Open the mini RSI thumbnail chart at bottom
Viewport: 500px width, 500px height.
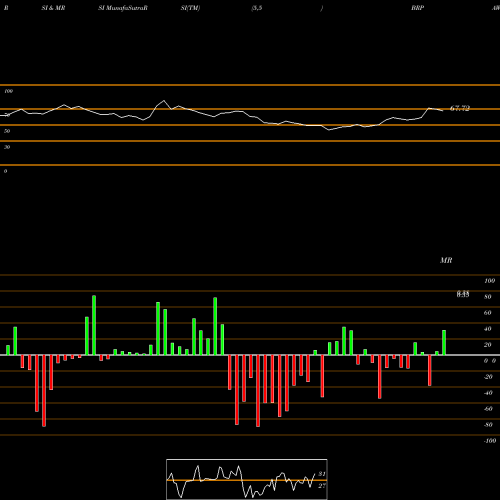247,479
